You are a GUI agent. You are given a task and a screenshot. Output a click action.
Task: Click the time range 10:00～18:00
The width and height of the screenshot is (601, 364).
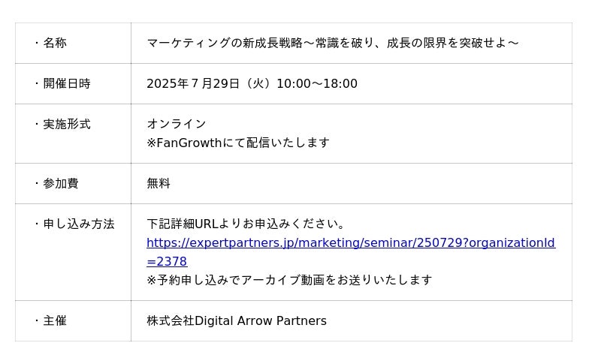pyautogui.click(x=316, y=83)
